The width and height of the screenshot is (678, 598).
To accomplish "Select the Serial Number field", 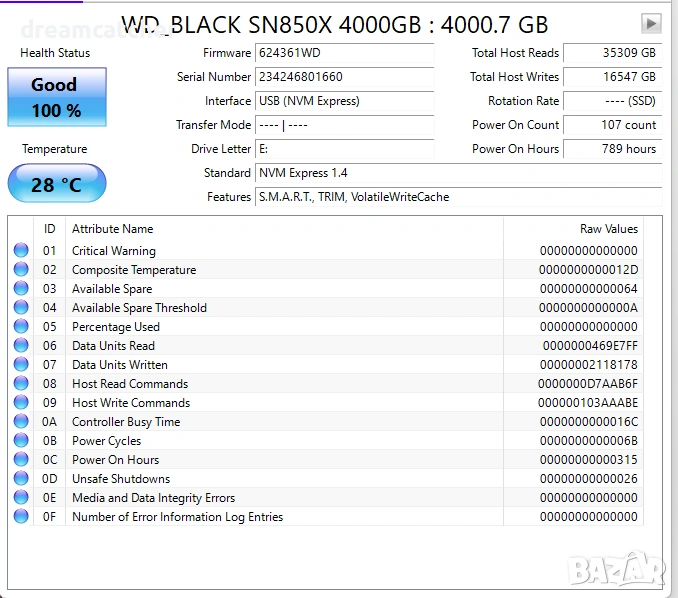I will pos(344,77).
